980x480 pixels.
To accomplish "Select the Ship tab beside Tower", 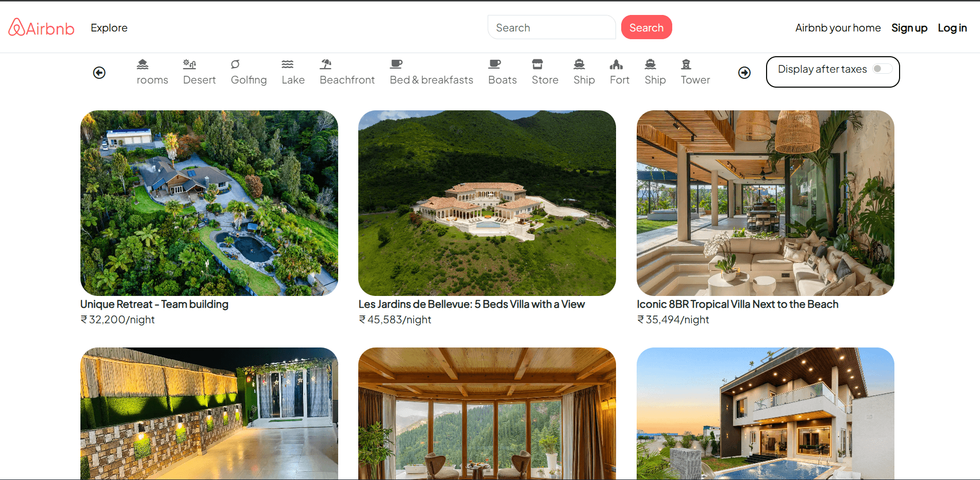I will pos(655,72).
